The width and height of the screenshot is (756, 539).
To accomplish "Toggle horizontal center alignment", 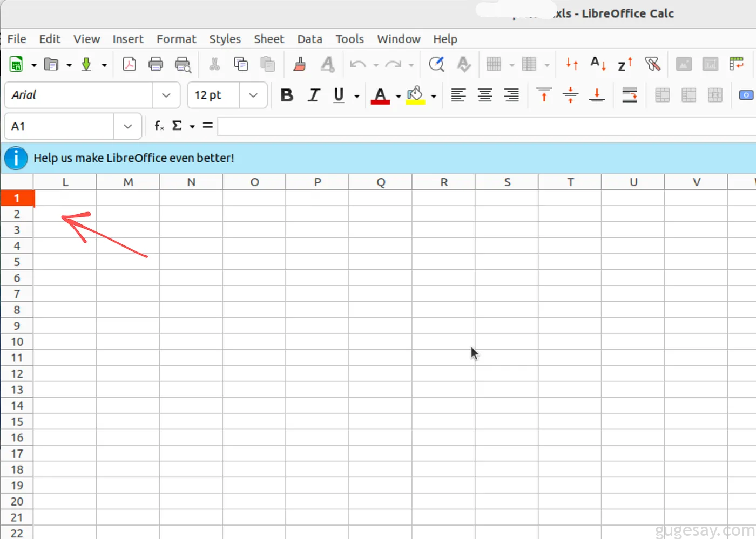I will (x=485, y=95).
